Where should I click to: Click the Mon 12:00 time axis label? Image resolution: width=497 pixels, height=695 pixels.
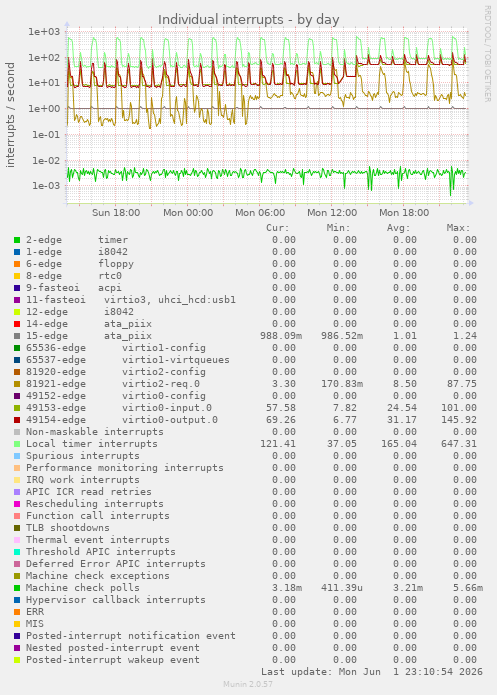pyautogui.click(x=332, y=213)
